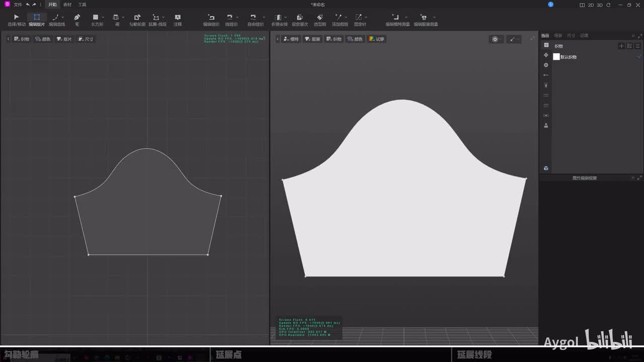Screen dimensions: 644x362
Task: Click 默认织物 white color swatch
Action: (556, 57)
